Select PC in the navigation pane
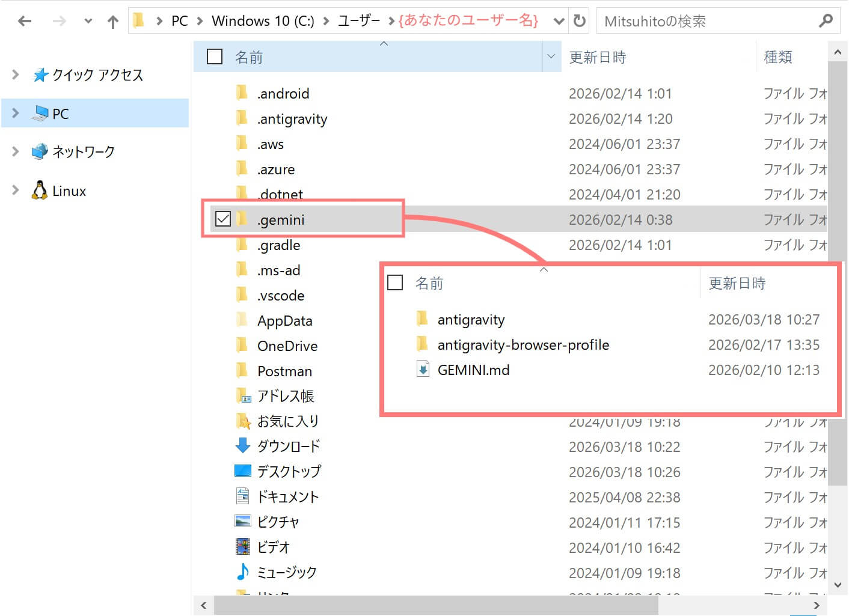 [60, 114]
